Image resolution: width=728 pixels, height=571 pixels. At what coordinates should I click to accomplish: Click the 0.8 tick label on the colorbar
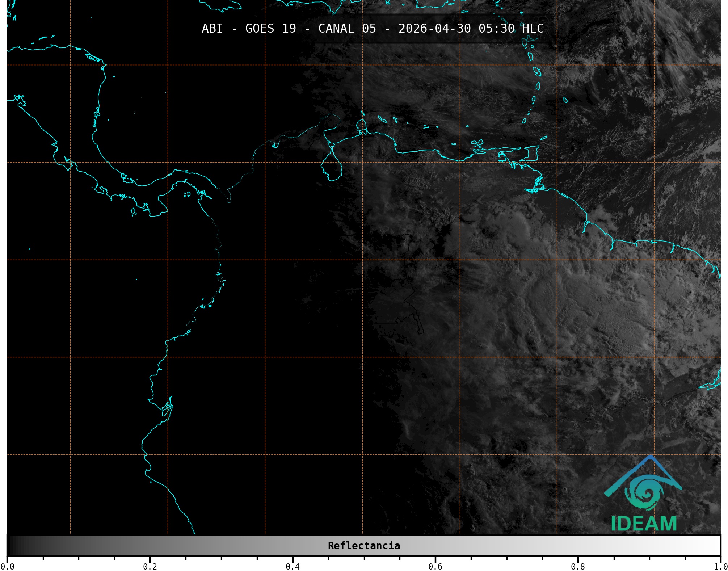pyautogui.click(x=578, y=566)
